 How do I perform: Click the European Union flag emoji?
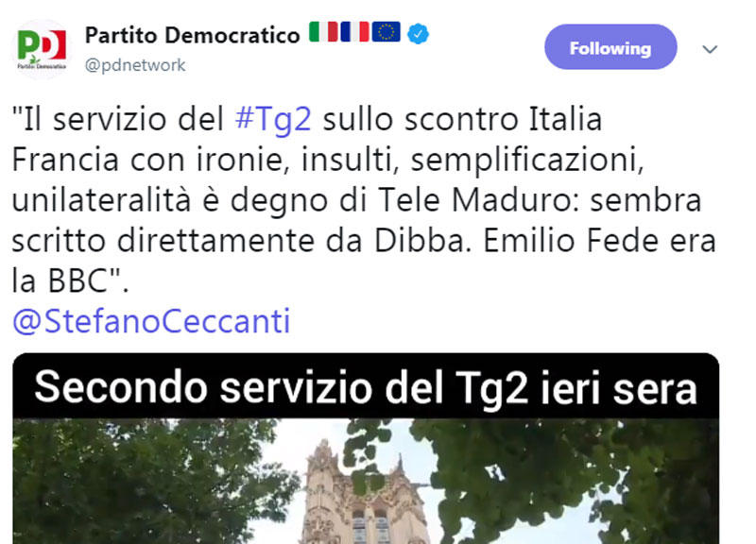387,32
